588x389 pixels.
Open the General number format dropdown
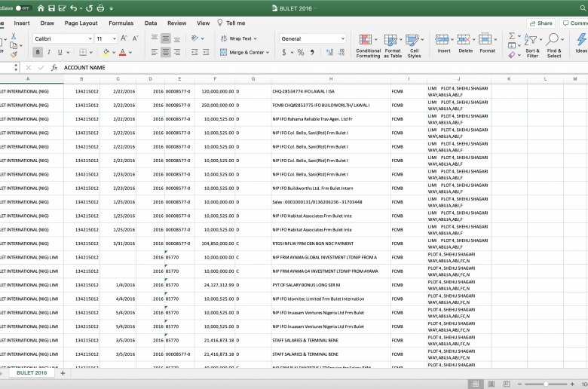click(x=343, y=38)
